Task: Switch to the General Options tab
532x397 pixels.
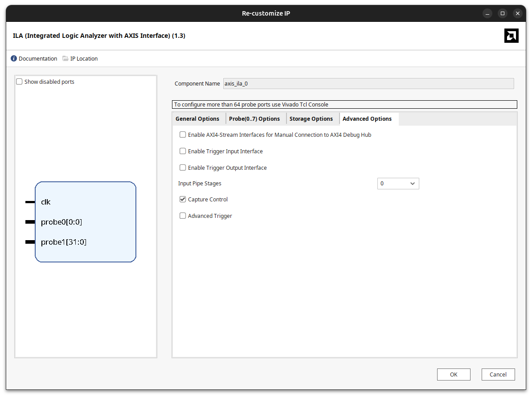Action: tap(197, 119)
